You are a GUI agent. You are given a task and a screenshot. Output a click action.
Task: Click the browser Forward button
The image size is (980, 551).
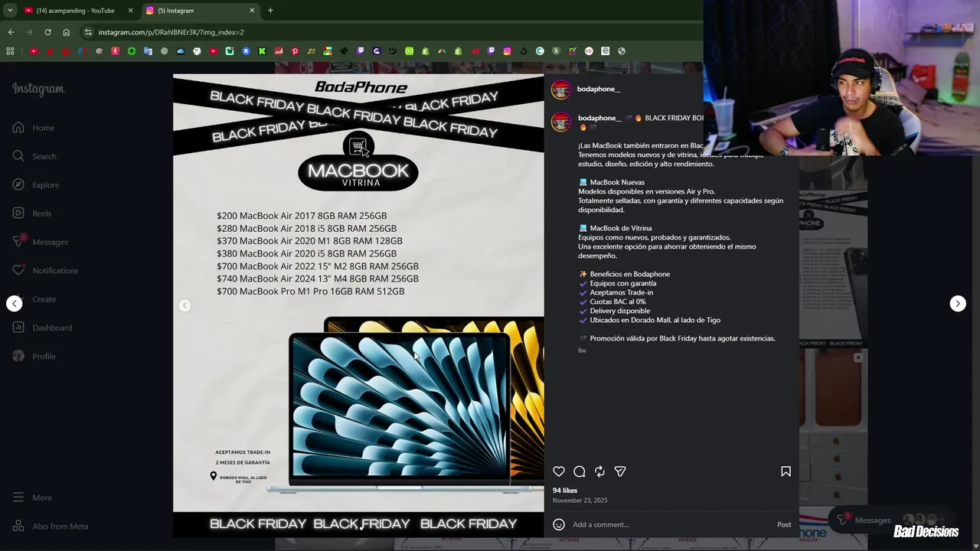pyautogui.click(x=29, y=32)
